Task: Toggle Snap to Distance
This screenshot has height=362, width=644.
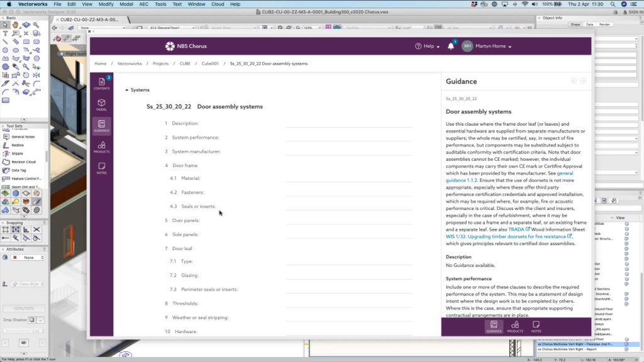Action: [x=5, y=238]
